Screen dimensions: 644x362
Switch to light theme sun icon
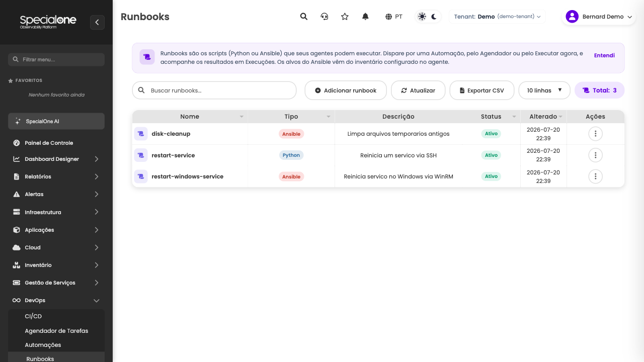(x=422, y=17)
